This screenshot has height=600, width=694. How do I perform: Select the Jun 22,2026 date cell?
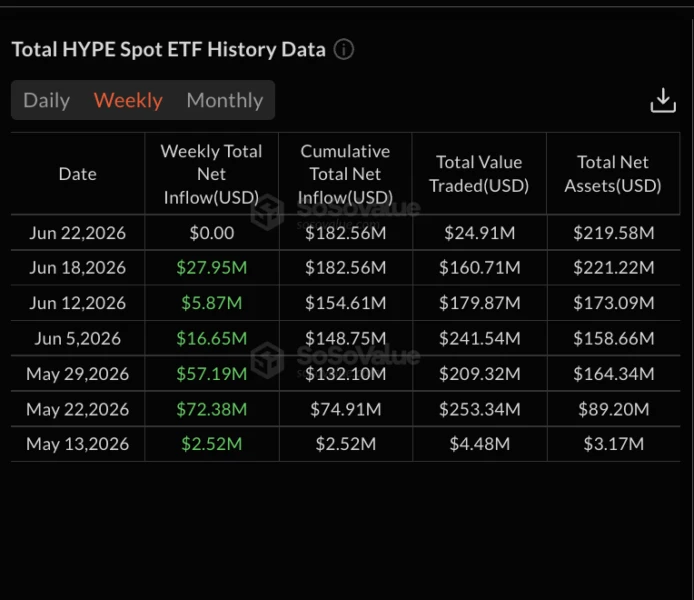[77, 233]
